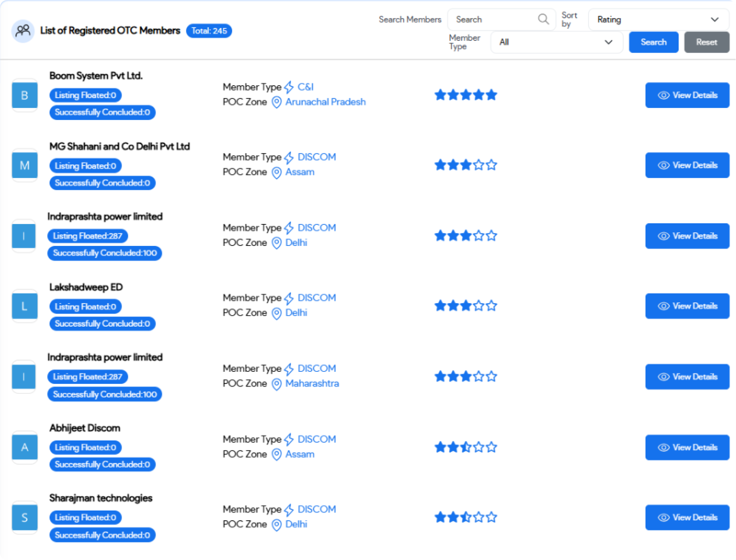Image resolution: width=736 pixels, height=560 pixels.
Task: Click fifth star of Boom System's rating
Action: [x=491, y=95]
